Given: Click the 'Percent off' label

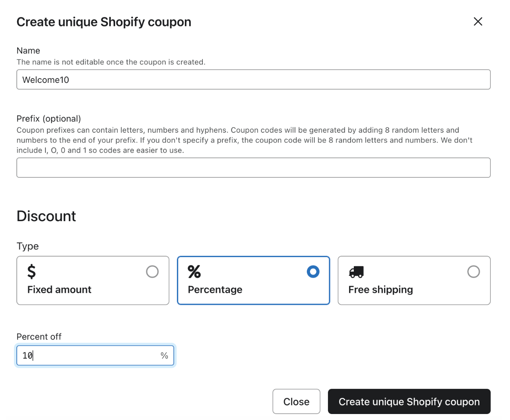Looking at the screenshot, I should pos(39,337).
